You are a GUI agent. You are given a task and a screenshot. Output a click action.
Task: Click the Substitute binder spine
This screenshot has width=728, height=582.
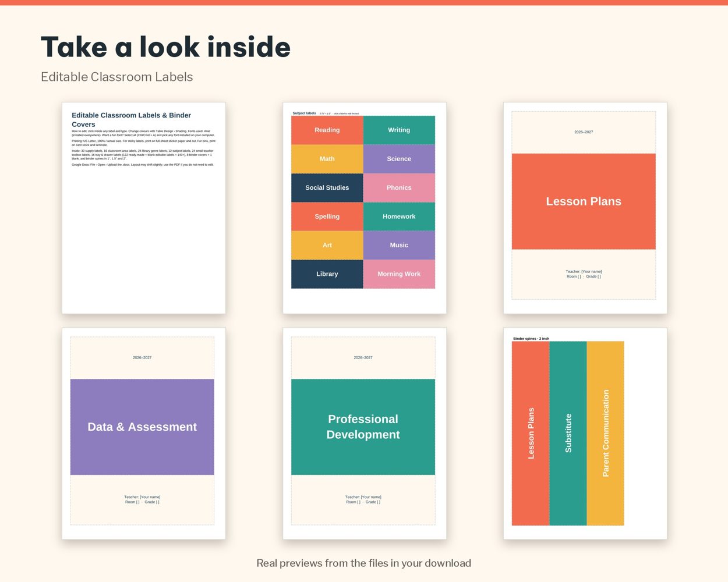(568, 433)
